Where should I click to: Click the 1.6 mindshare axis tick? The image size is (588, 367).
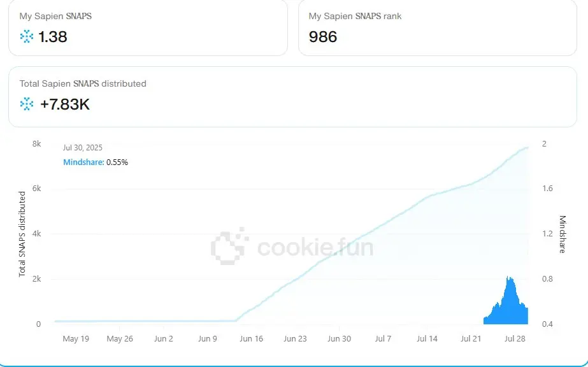[x=547, y=189]
